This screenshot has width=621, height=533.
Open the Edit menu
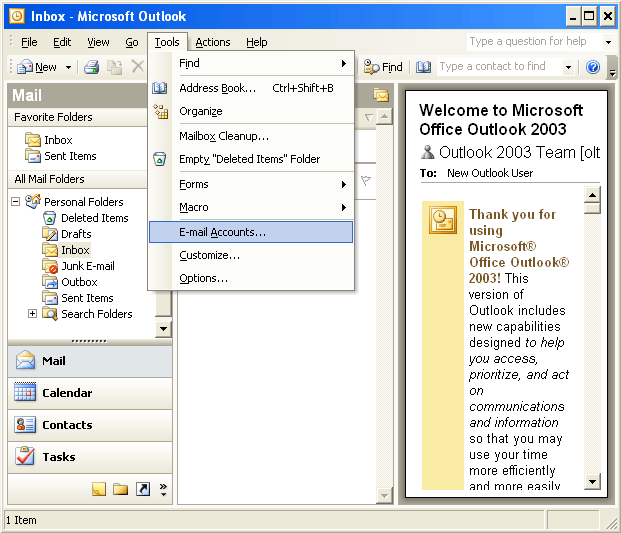pyautogui.click(x=62, y=42)
